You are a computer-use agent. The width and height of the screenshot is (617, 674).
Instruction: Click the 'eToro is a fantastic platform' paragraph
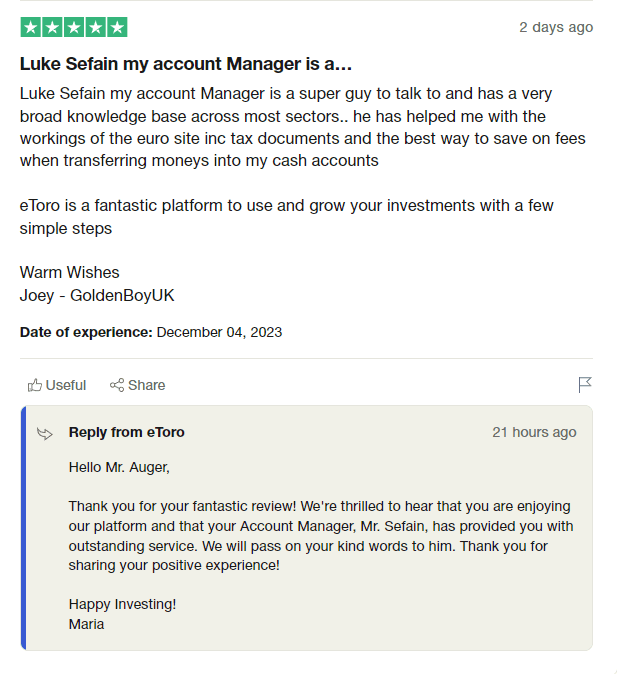click(286, 217)
